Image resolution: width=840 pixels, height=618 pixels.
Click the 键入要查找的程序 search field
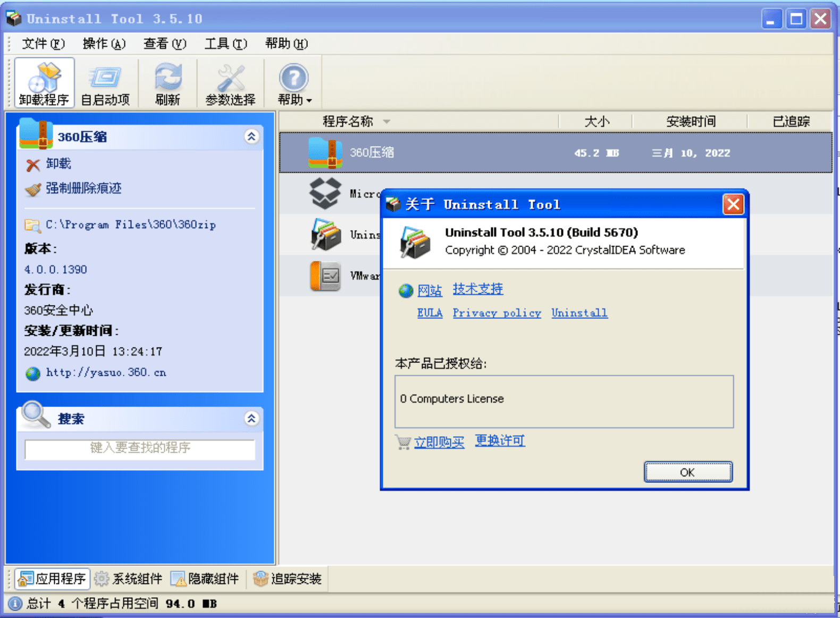[x=140, y=448]
